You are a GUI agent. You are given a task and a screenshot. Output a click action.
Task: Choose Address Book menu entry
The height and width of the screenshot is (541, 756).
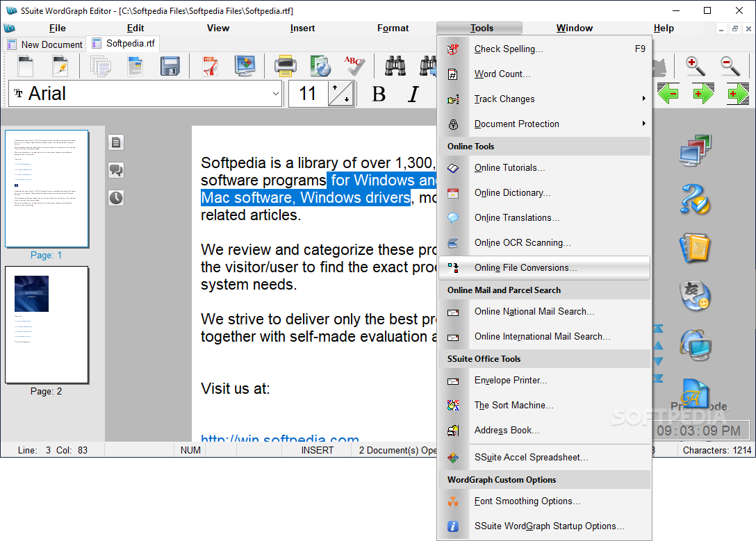point(544,430)
